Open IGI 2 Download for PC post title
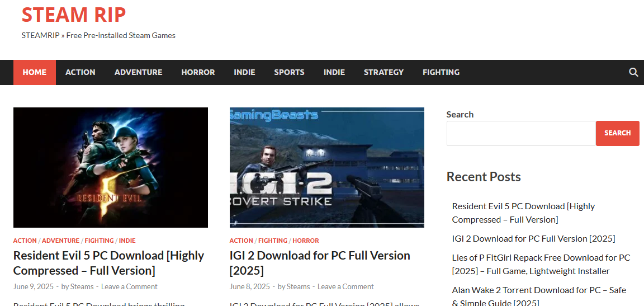The image size is (644, 306). point(320,263)
